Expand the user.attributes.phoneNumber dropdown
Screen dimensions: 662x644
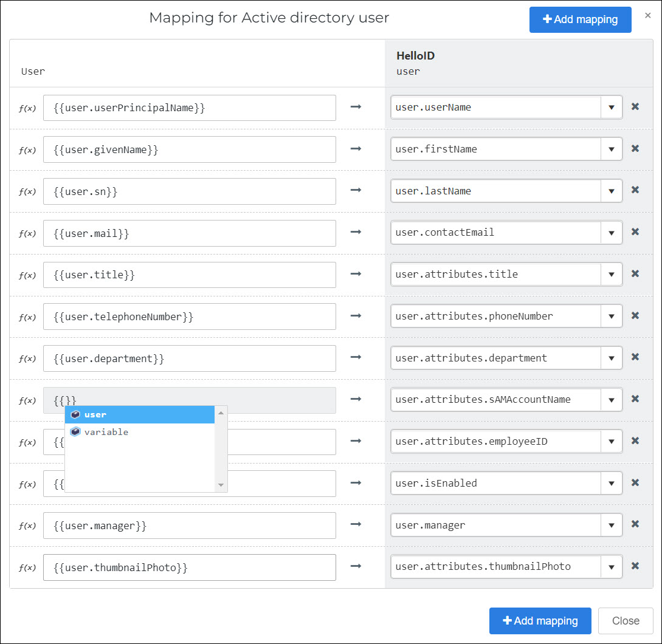point(612,316)
